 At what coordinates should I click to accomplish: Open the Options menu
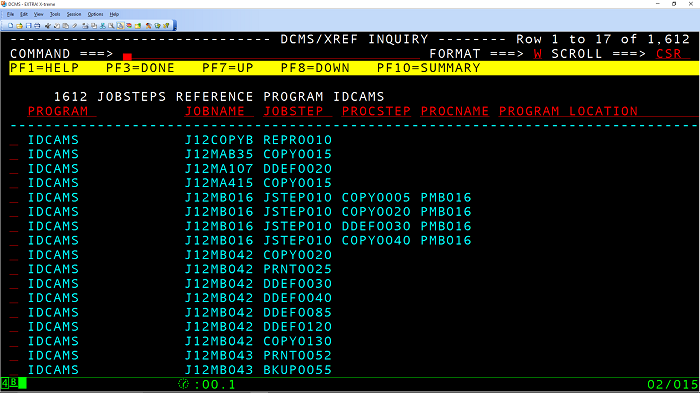(96, 14)
